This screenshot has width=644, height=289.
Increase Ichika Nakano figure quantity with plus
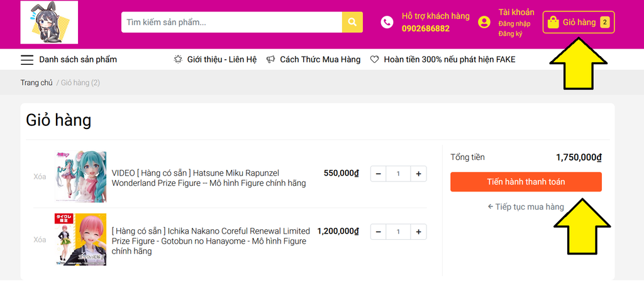coord(419,232)
